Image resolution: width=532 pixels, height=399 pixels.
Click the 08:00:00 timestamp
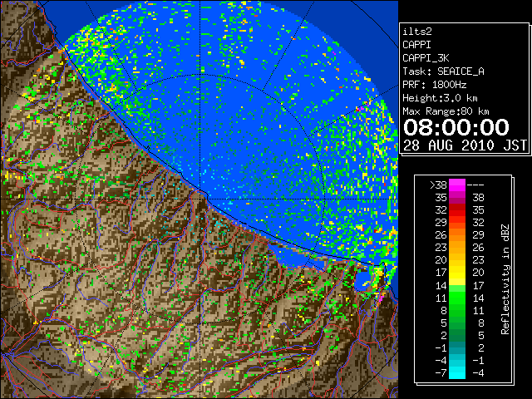(456, 127)
